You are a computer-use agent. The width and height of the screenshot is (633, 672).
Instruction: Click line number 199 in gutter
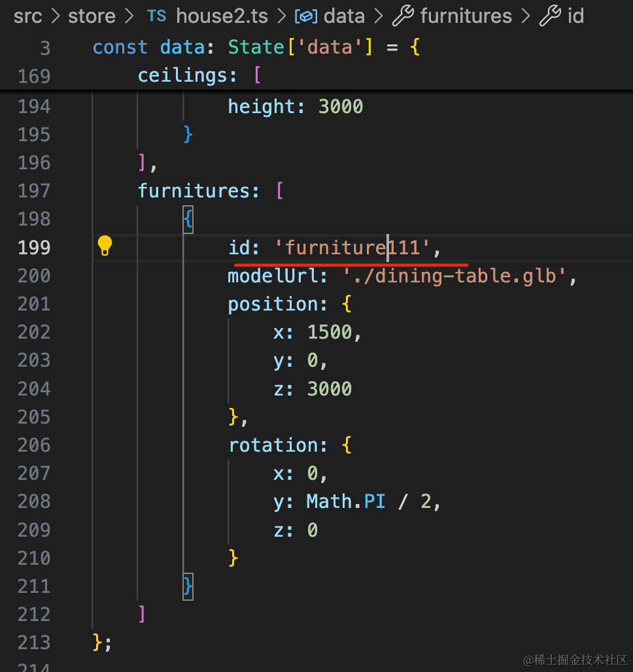click(x=34, y=248)
